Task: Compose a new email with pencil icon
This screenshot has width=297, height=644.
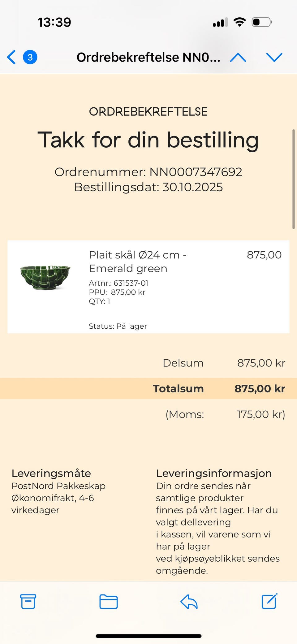Action: coord(269,601)
